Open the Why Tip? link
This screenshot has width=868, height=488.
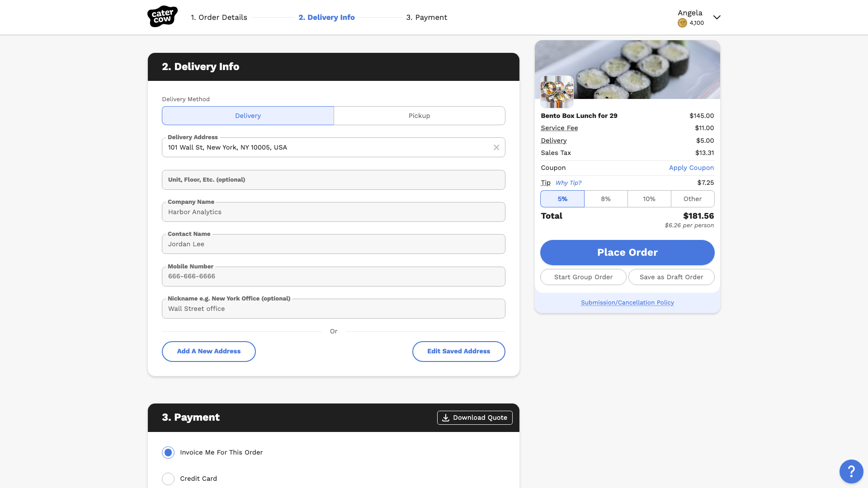pyautogui.click(x=568, y=183)
